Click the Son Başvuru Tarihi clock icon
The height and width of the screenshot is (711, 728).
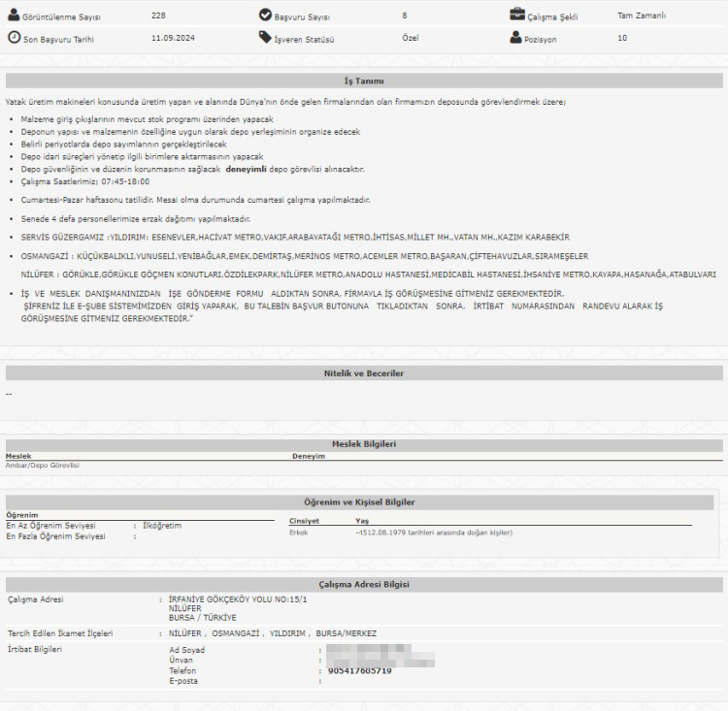[x=14, y=38]
